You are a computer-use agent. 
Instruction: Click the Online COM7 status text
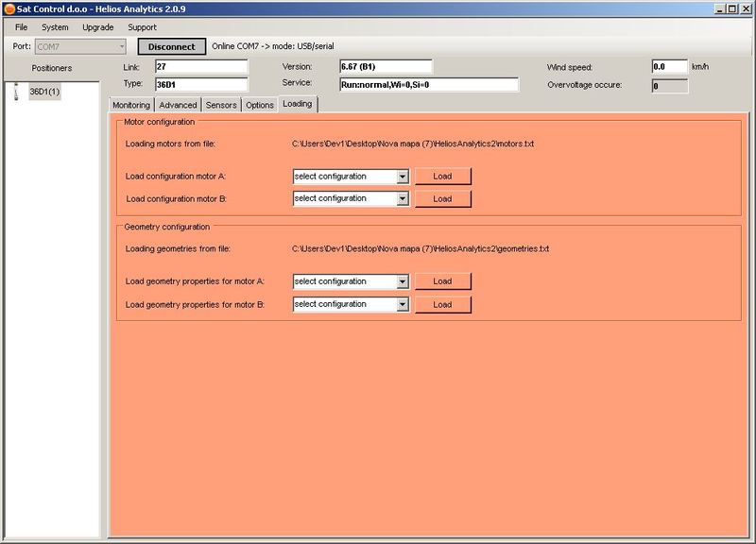tap(273, 46)
